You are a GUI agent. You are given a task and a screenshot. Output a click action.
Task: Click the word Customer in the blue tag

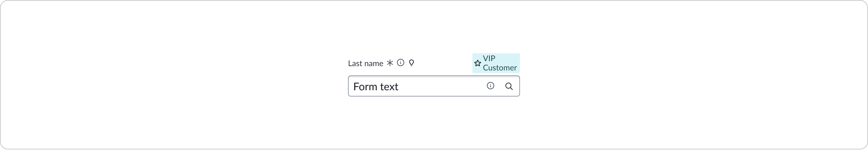[x=500, y=68]
